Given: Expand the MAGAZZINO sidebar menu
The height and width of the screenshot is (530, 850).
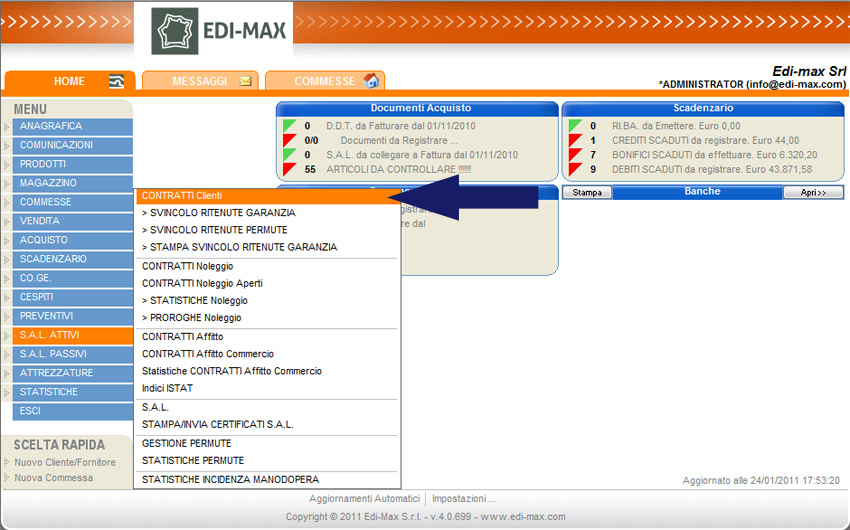Looking at the screenshot, I should 70,184.
